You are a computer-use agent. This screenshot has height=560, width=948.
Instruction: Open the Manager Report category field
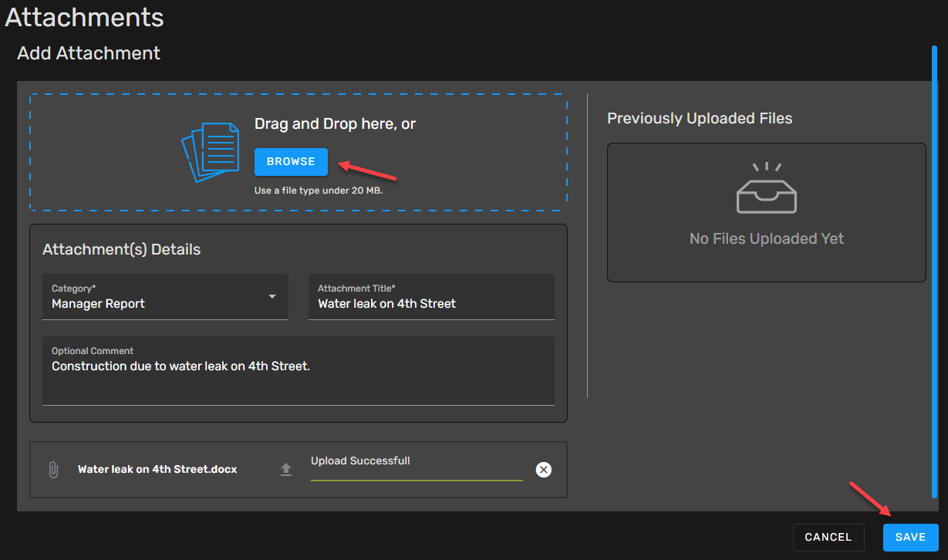pyautogui.click(x=154, y=303)
